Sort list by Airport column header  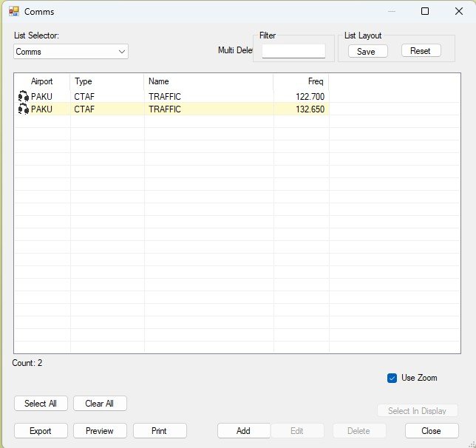coord(41,81)
